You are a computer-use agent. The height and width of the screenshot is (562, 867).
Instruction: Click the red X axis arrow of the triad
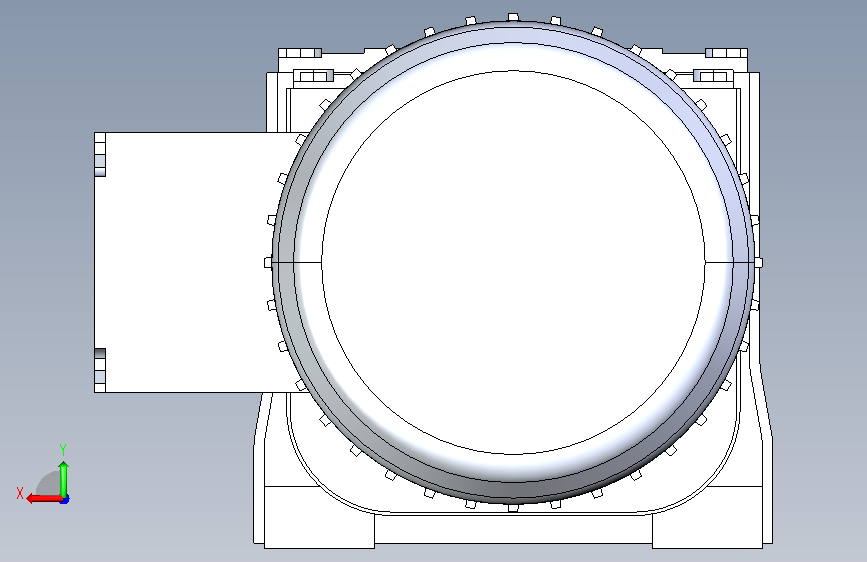44,499
